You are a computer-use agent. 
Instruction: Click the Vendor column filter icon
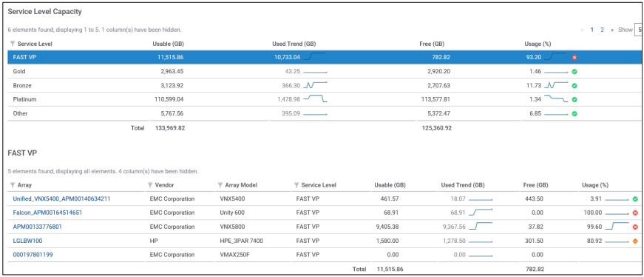point(150,185)
